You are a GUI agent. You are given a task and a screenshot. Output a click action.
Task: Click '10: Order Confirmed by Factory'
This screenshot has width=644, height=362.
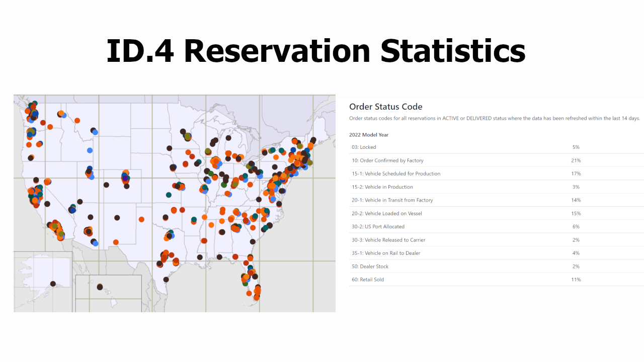(387, 160)
